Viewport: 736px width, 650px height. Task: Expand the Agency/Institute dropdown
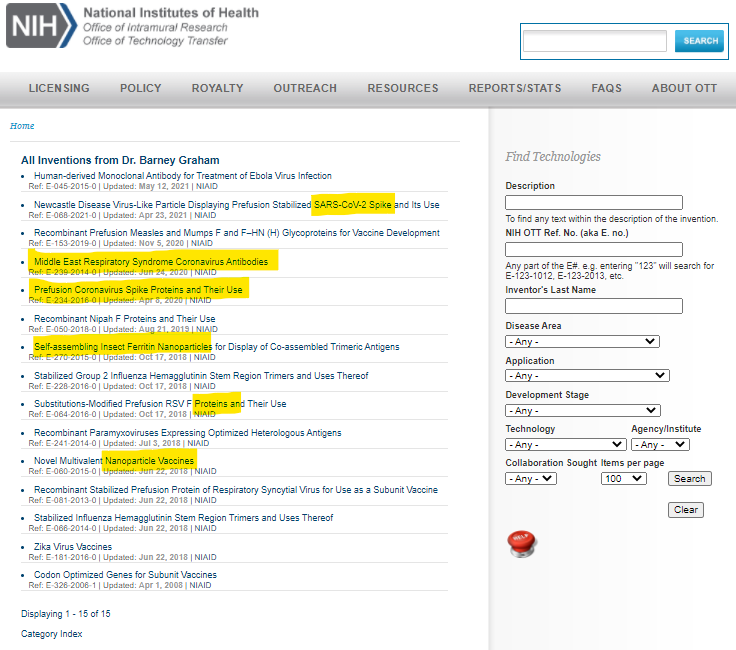click(660, 444)
